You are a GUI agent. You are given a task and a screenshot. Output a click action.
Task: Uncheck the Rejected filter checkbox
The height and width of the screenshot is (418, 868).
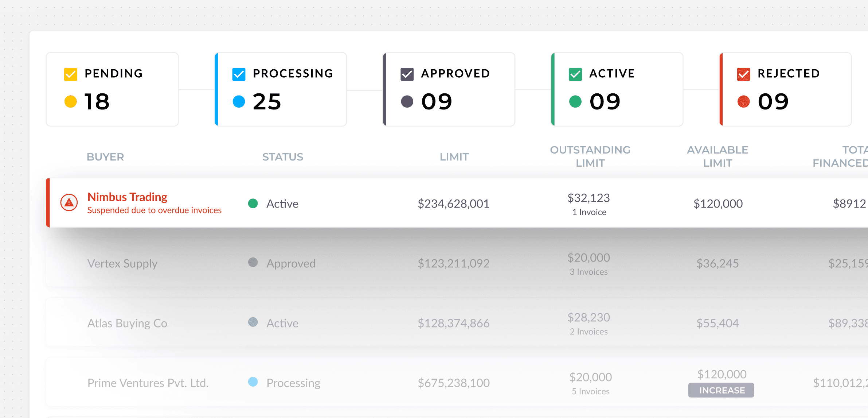[x=743, y=74]
